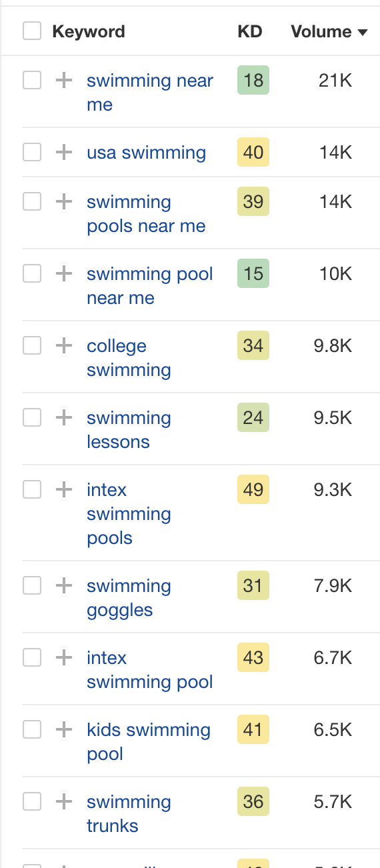This screenshot has width=380, height=868.
Task: Tick the select-all checkbox in header
Action: coord(32,31)
